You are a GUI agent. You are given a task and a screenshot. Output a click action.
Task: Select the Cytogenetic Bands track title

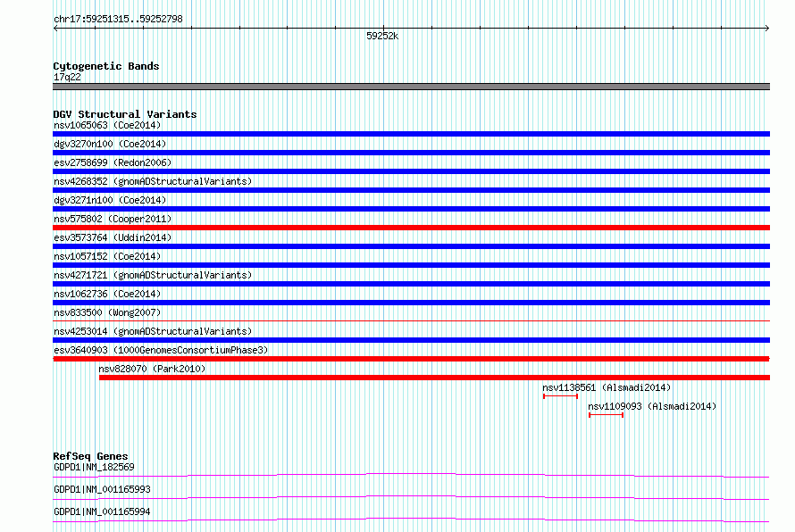pos(106,66)
